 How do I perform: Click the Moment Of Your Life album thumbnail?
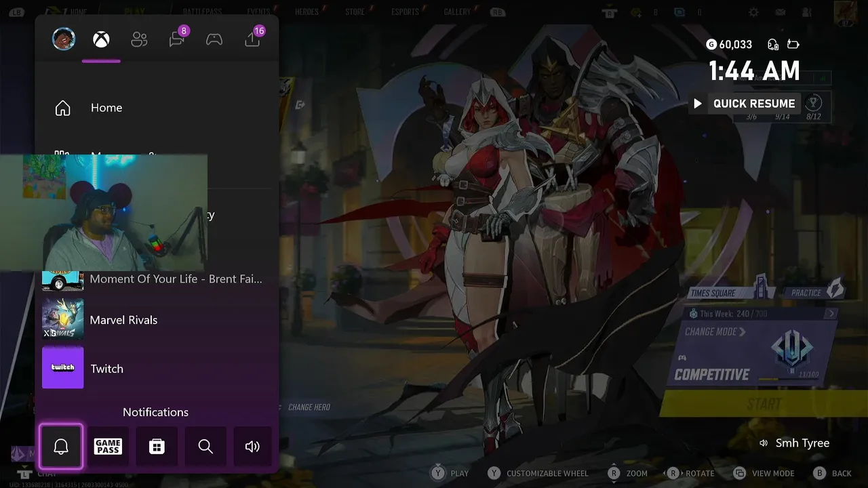63,280
